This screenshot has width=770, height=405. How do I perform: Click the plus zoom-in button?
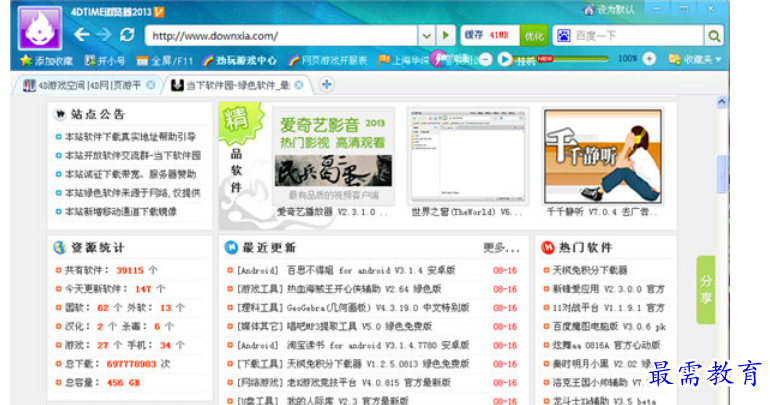click(x=649, y=59)
